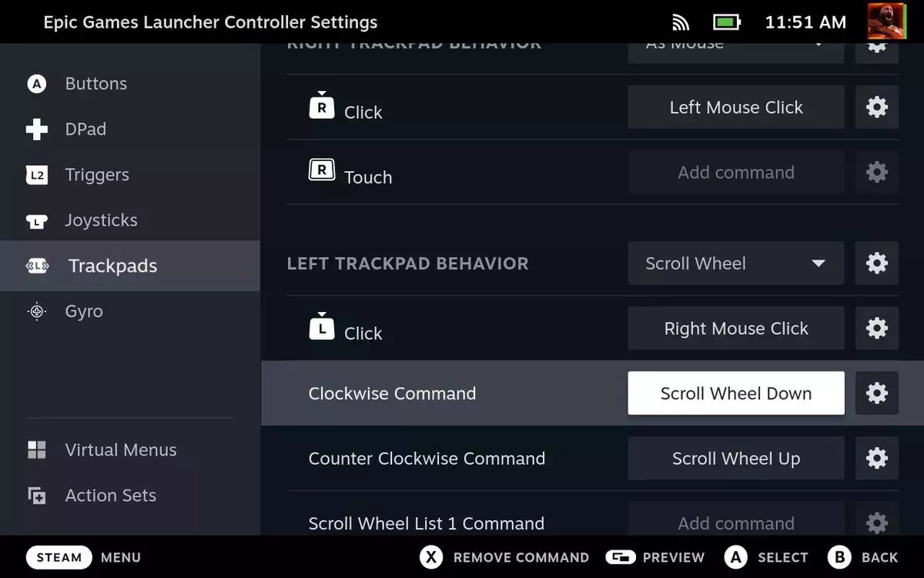
Task: Click the Scroll Wheel Down binding button
Action: [736, 393]
